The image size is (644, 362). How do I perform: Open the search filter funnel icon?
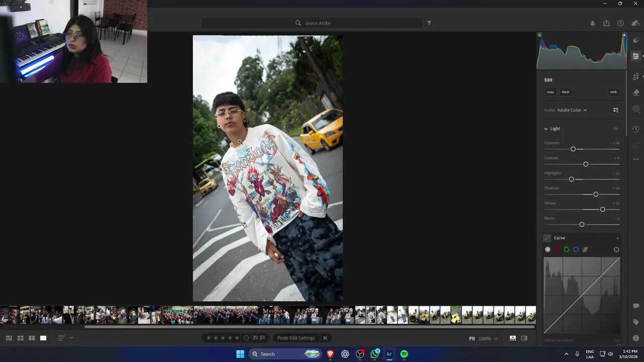pos(429,23)
